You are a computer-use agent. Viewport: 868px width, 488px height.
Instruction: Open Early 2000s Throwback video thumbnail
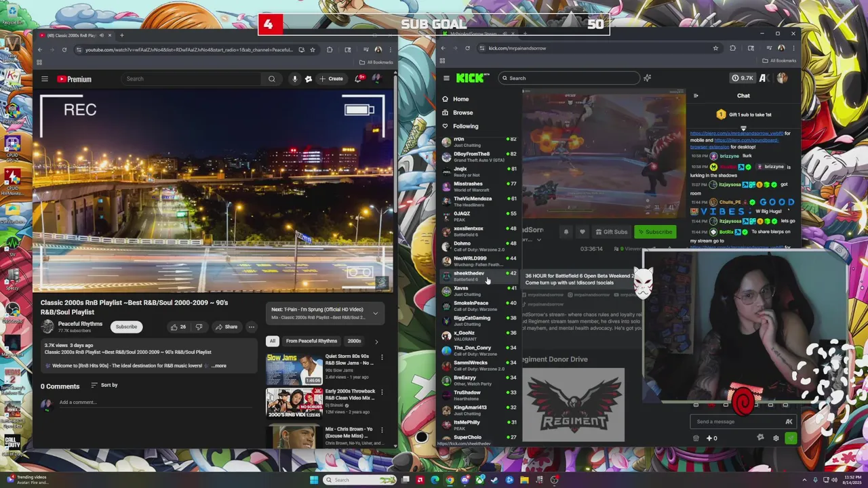294,403
